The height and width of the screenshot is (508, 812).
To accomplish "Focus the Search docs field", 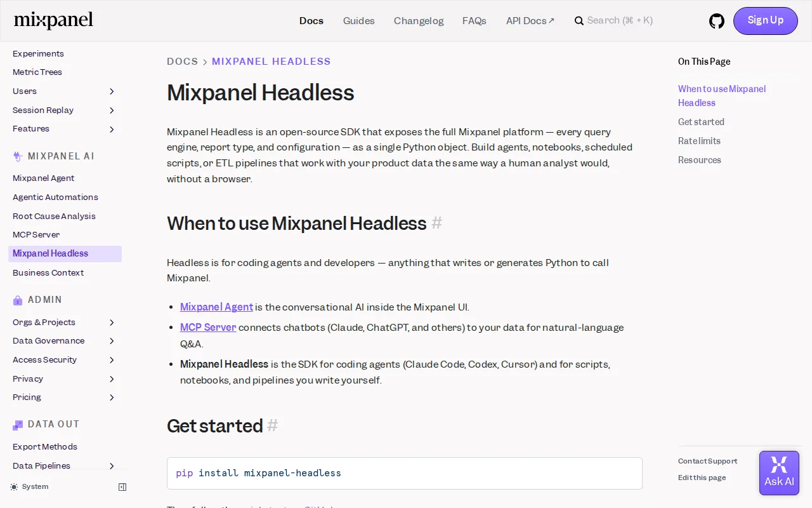I will coord(620,21).
